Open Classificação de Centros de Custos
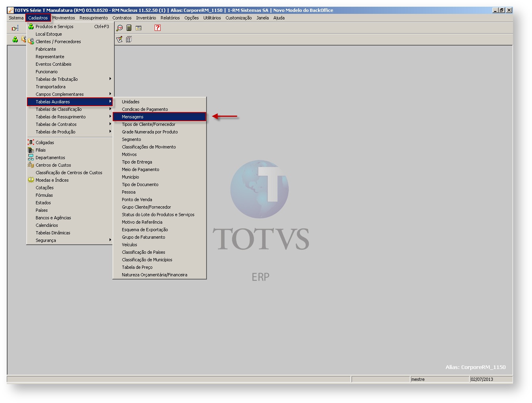 tap(70, 173)
